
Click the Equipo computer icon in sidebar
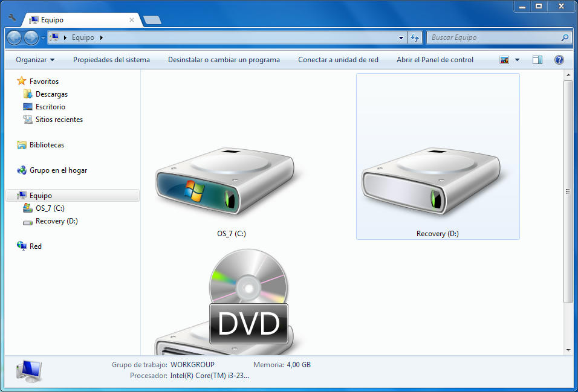pyautogui.click(x=22, y=195)
